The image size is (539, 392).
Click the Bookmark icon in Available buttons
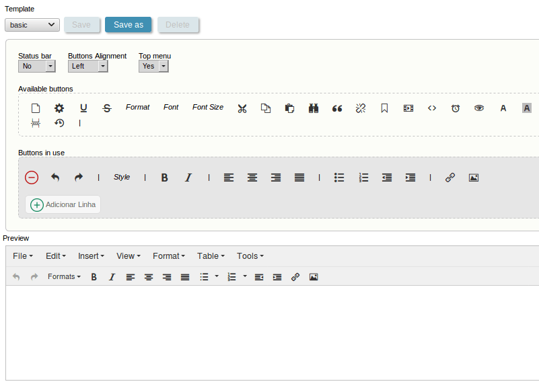(384, 108)
